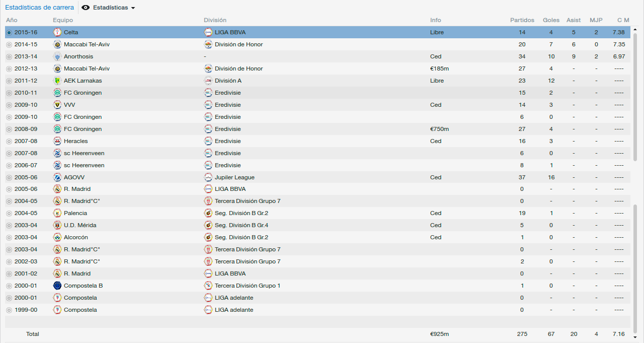Sort by the MJP column header

tap(596, 20)
